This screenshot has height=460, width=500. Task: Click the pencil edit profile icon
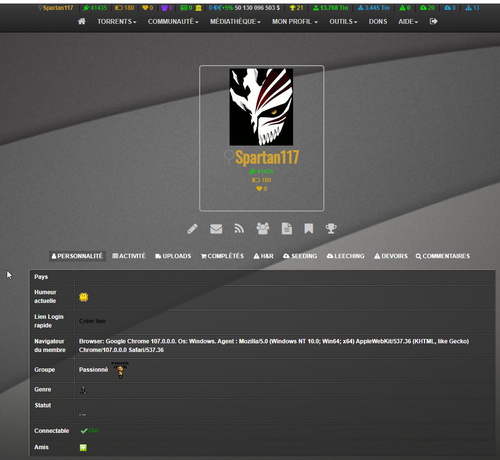tap(192, 229)
